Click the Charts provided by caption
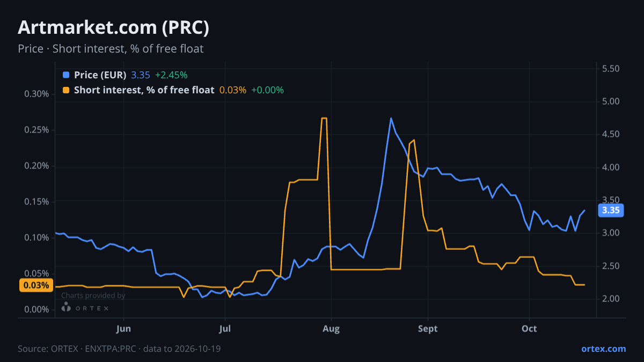 tap(93, 295)
